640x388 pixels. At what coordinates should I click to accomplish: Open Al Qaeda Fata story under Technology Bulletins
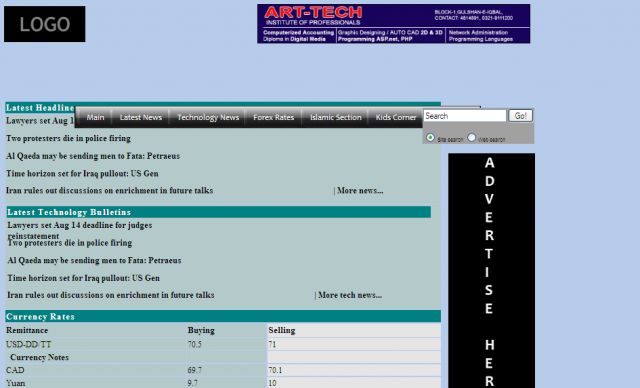click(x=94, y=260)
